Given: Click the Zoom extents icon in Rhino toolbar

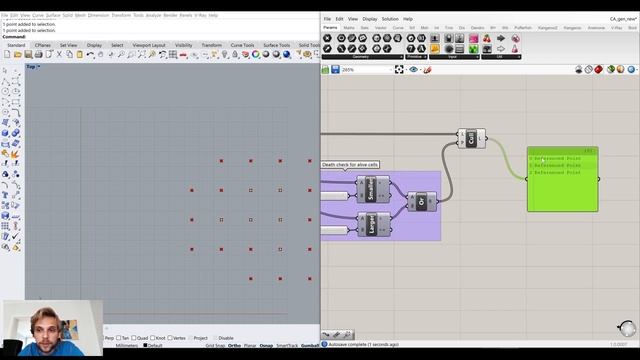Looking at the screenshot, I should [142, 54].
